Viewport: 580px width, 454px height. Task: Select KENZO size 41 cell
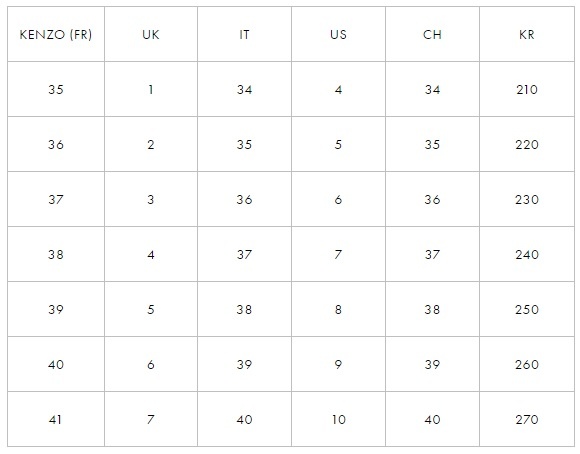click(x=56, y=419)
